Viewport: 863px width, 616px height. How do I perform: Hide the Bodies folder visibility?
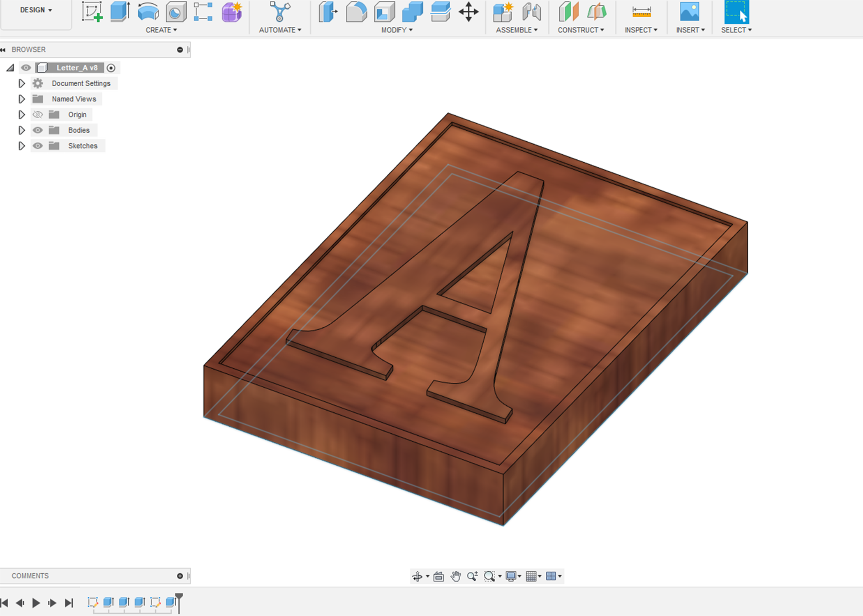[x=38, y=130]
